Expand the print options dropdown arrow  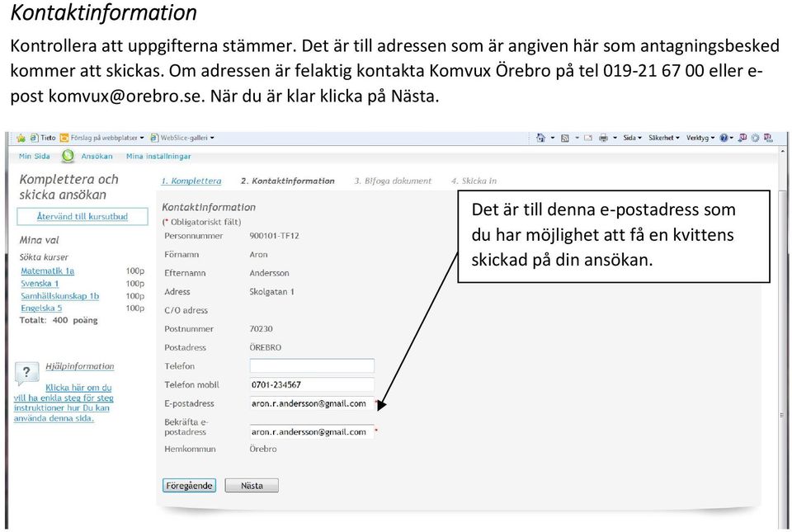pyautogui.click(x=615, y=138)
